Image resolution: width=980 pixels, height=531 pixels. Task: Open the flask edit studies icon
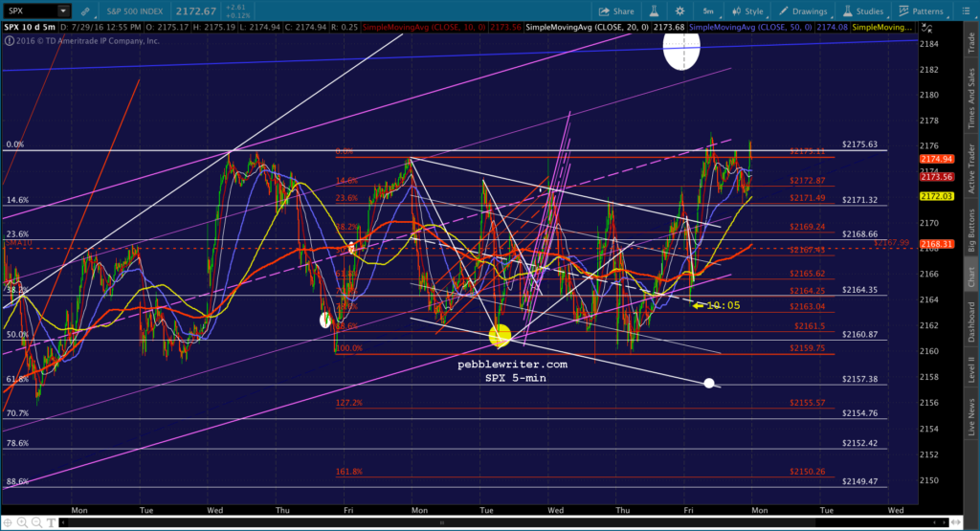click(654, 11)
